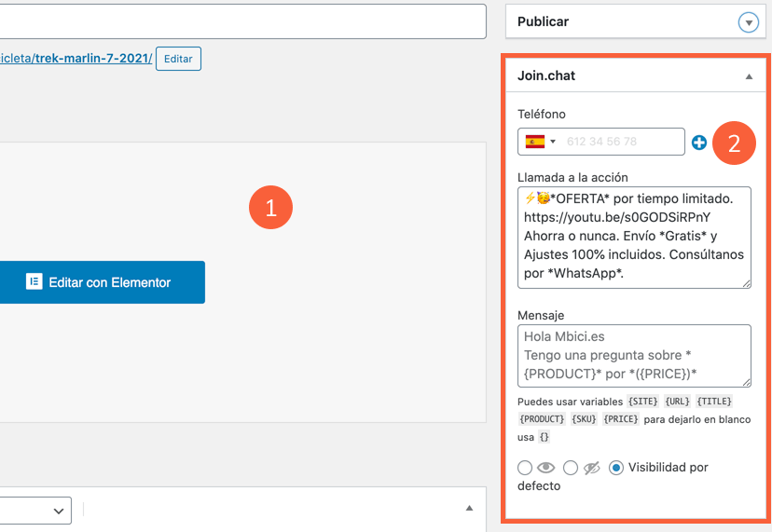The image size is (772, 532).
Task: Focus the Teléfono number input field
Action: pos(622,142)
